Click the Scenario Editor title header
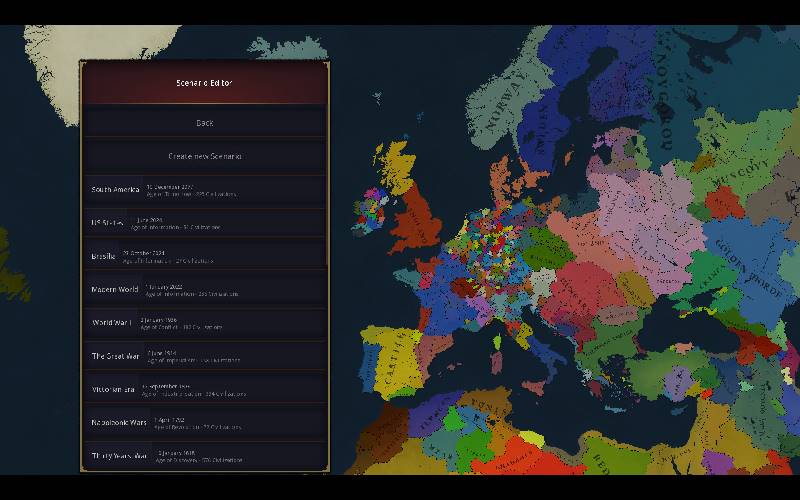This screenshot has height=500, width=800. point(204,83)
